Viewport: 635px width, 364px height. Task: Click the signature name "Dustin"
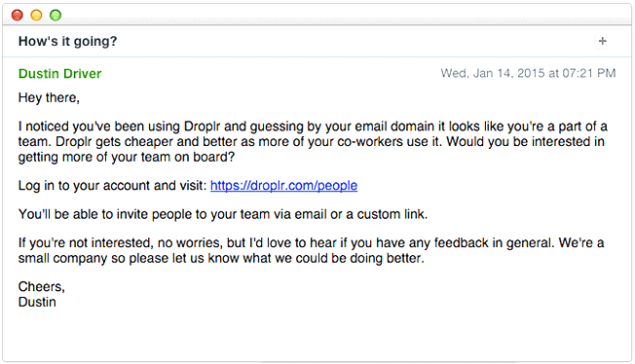(37, 302)
